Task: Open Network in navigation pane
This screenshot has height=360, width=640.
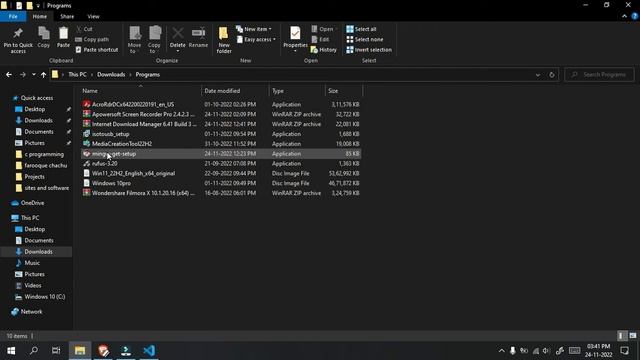Action: 27,311
